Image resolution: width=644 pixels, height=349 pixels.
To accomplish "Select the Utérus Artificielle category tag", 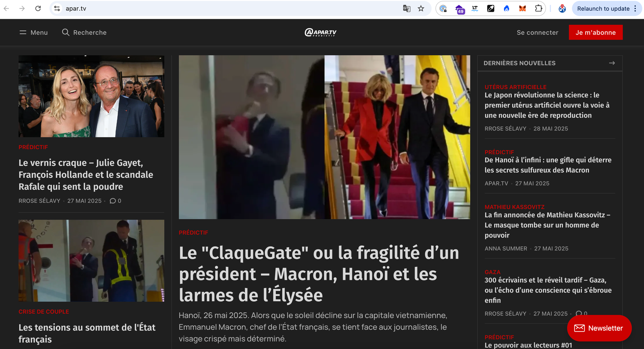I will (515, 87).
